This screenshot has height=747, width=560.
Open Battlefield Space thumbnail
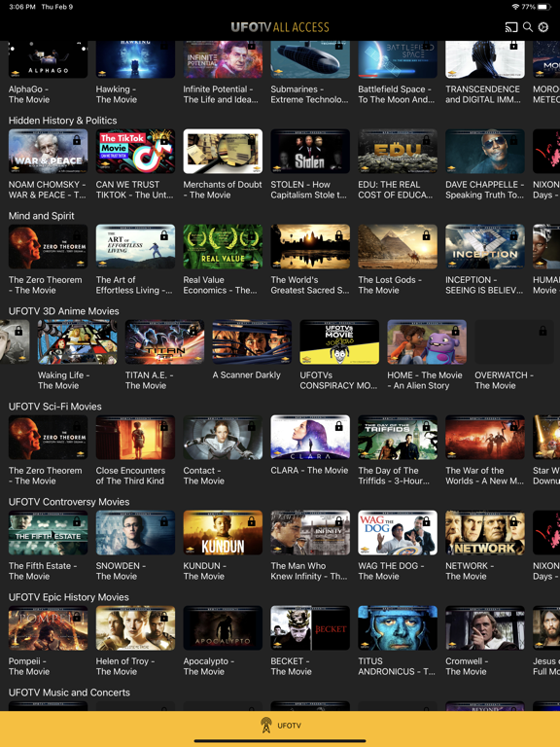(x=398, y=59)
